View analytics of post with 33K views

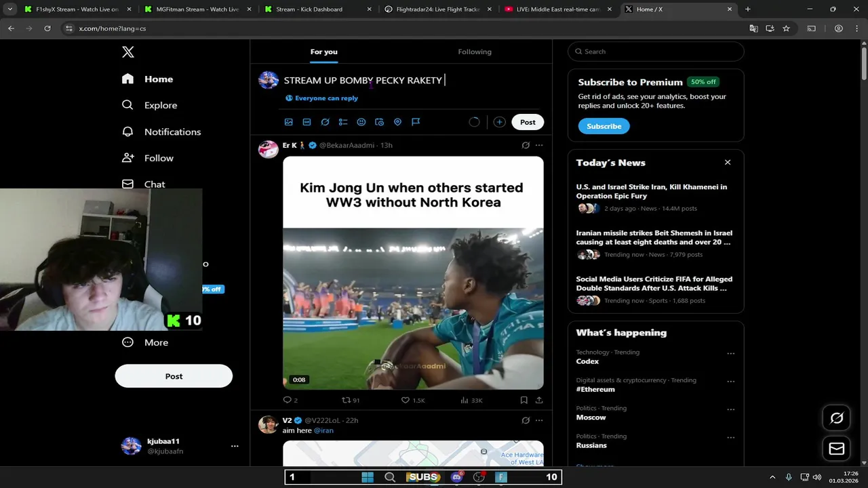pyautogui.click(x=471, y=401)
